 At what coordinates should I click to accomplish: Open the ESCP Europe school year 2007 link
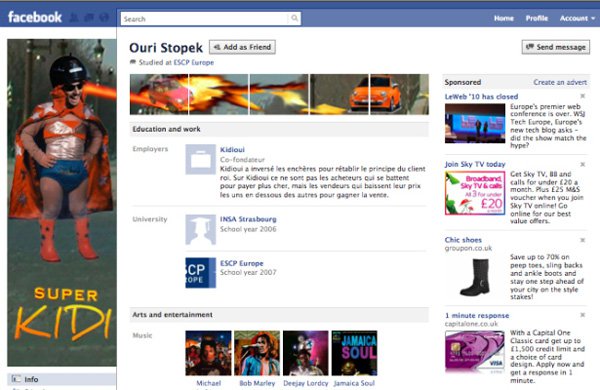241,263
